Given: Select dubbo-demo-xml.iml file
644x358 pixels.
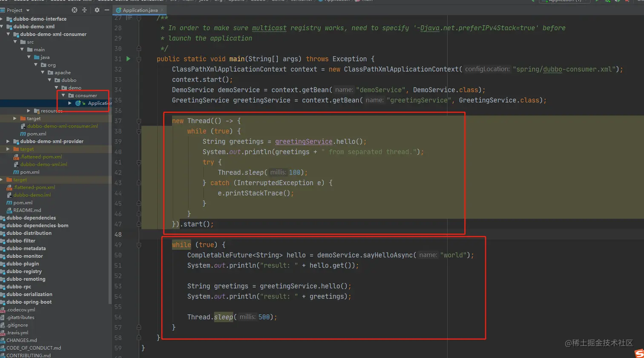Looking at the screenshot, I should (x=44, y=165).
